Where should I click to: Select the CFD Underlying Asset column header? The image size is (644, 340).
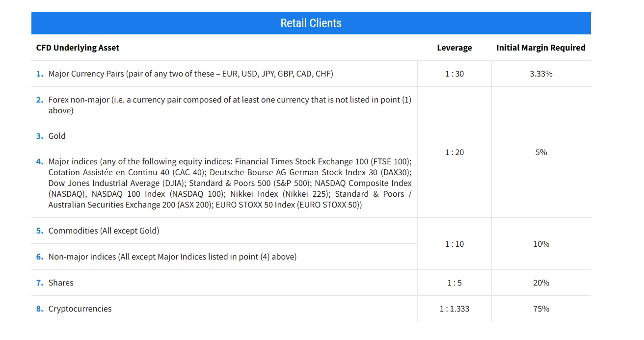click(x=78, y=48)
